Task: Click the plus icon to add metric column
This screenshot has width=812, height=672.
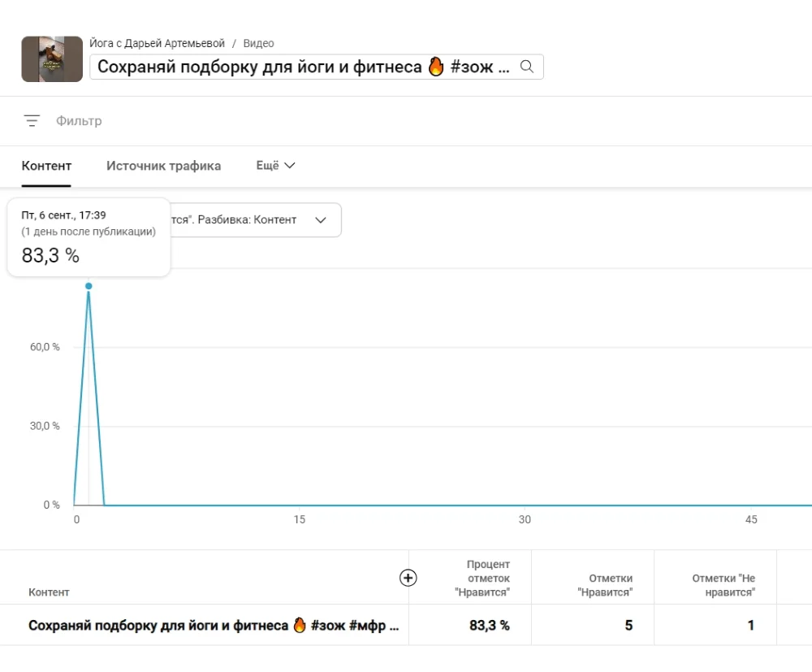Action: [408, 578]
